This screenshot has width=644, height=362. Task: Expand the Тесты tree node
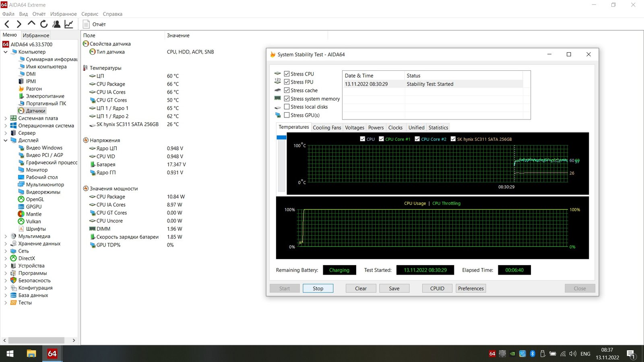coord(6,302)
